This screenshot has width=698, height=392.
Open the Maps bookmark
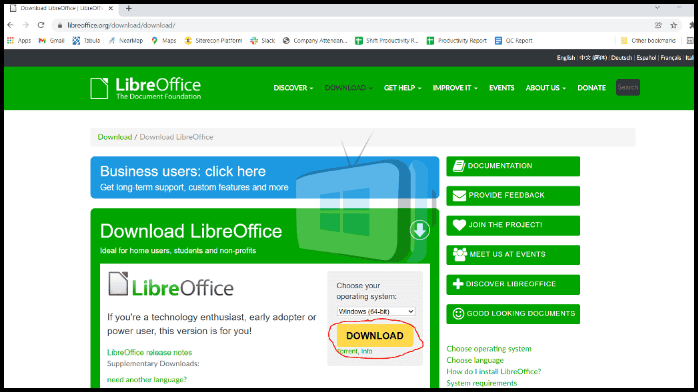pyautogui.click(x=164, y=40)
